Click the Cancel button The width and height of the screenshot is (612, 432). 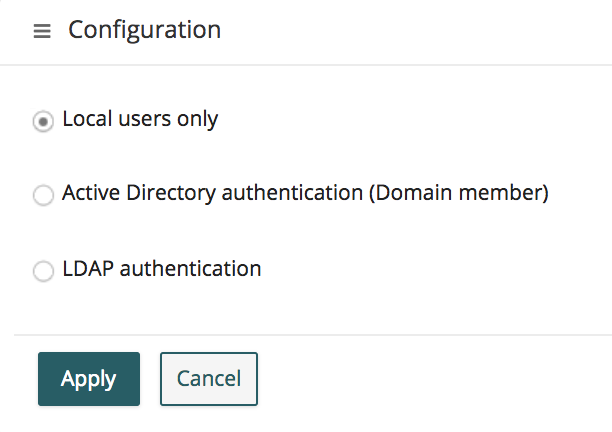[x=209, y=379]
